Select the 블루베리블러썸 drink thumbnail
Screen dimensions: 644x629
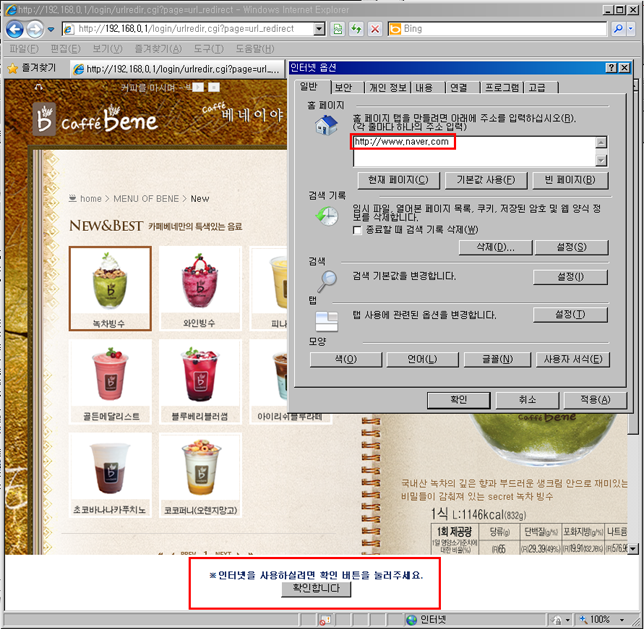click(200, 382)
